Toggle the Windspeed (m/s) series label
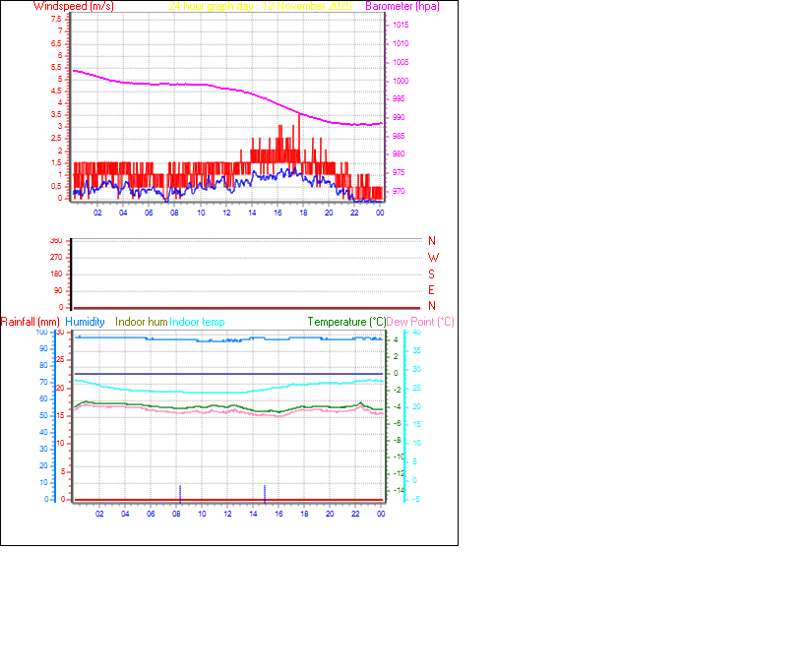Screen dimensions: 803x672 click(74, 6)
